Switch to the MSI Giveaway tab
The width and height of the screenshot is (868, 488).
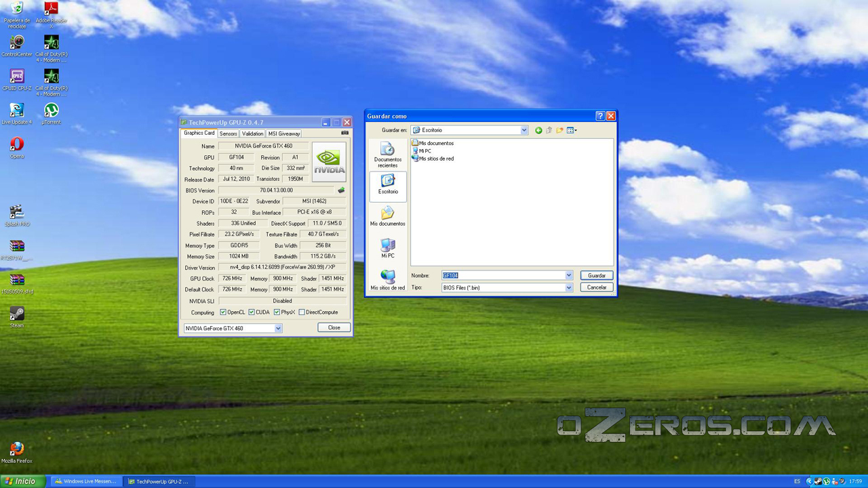coord(284,134)
